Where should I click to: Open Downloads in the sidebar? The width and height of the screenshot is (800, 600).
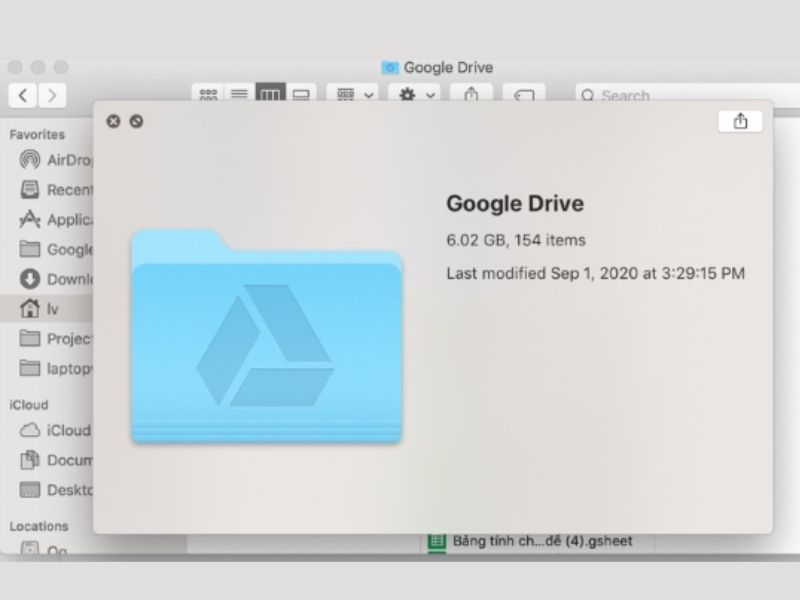[55, 279]
